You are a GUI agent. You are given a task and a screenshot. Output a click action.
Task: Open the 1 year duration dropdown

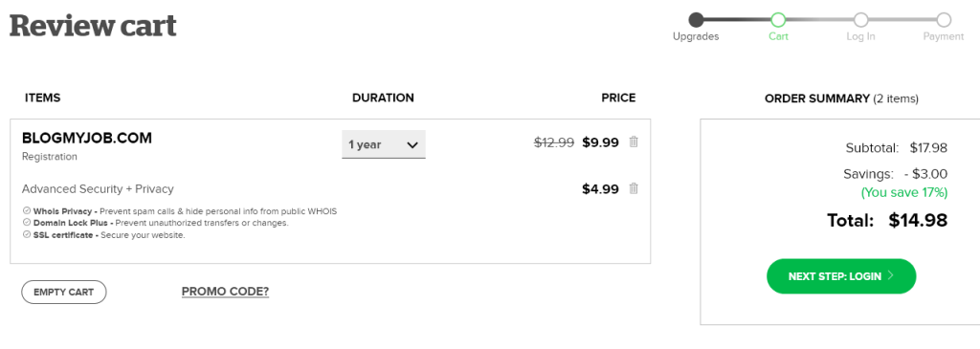[384, 144]
